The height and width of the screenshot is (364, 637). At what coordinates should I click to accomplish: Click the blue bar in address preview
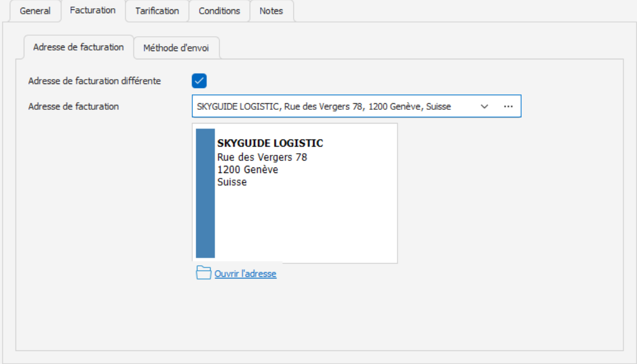[205, 193]
